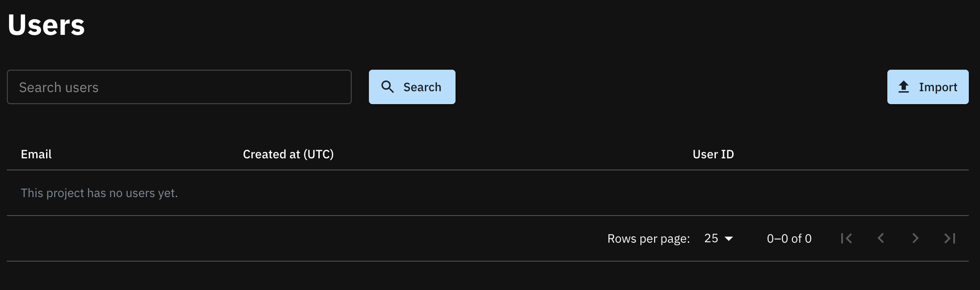Click the Search button
Screen dimensions: 980x290
[x=412, y=87]
